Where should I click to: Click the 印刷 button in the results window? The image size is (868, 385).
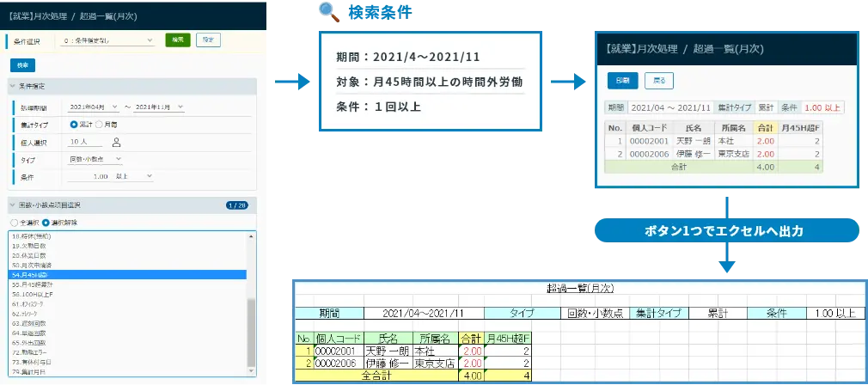pyautogui.click(x=622, y=81)
